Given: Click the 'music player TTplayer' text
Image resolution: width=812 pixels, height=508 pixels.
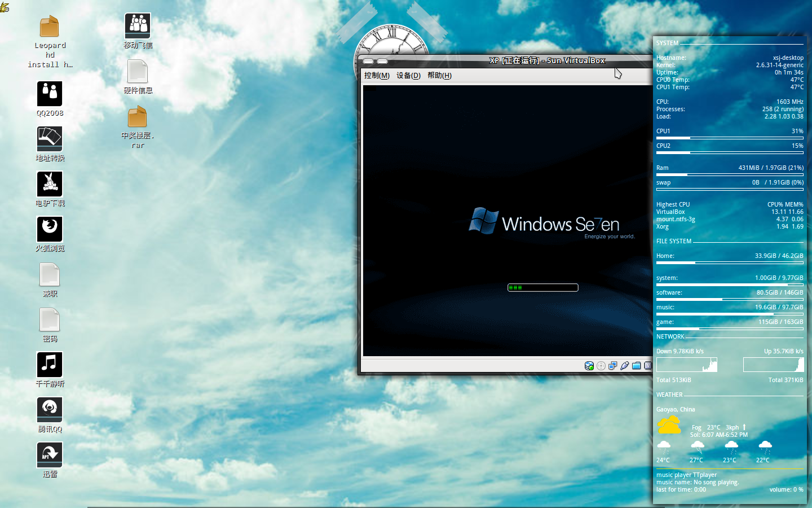Looking at the screenshot, I should point(687,475).
